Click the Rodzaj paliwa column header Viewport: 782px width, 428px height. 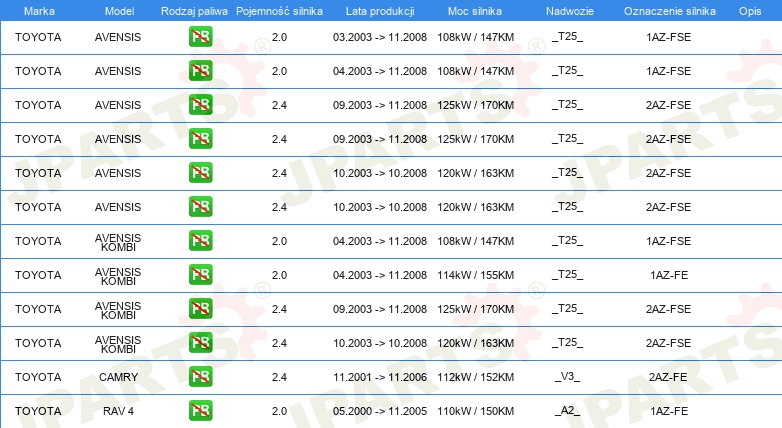click(194, 11)
